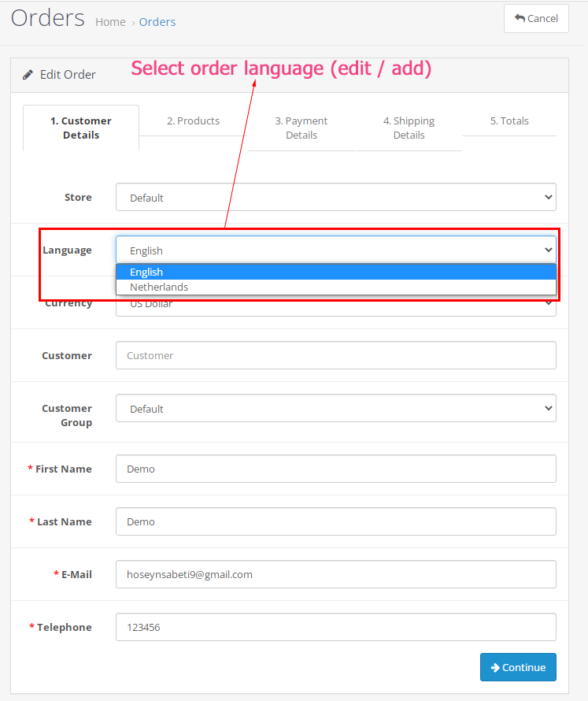Viewport: 588px width, 701px height.
Task: Collapse the Language dropdown
Action: click(335, 250)
